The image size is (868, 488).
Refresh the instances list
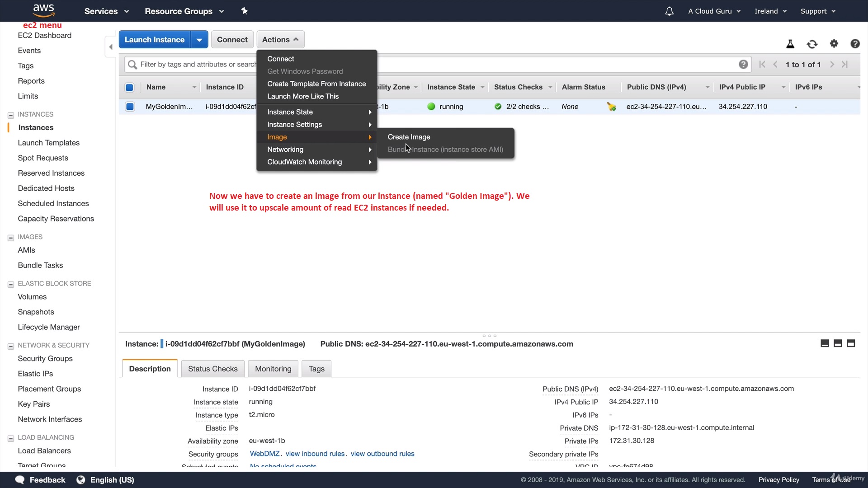click(812, 44)
